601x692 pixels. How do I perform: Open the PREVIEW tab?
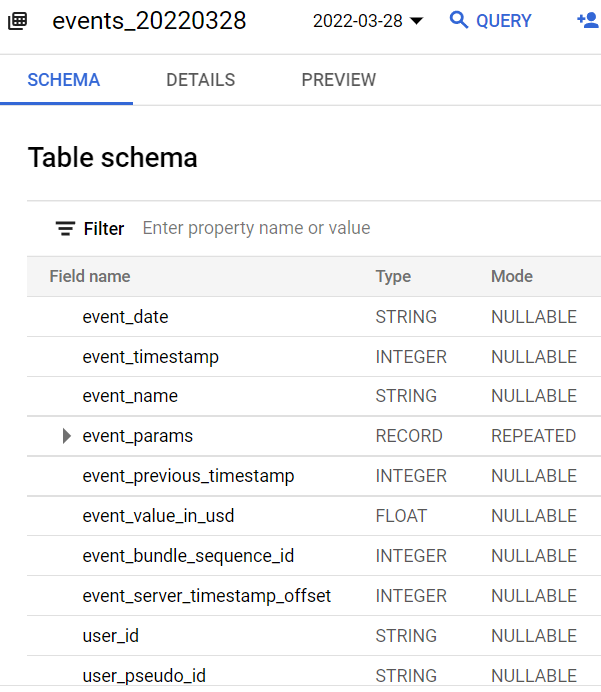(338, 80)
